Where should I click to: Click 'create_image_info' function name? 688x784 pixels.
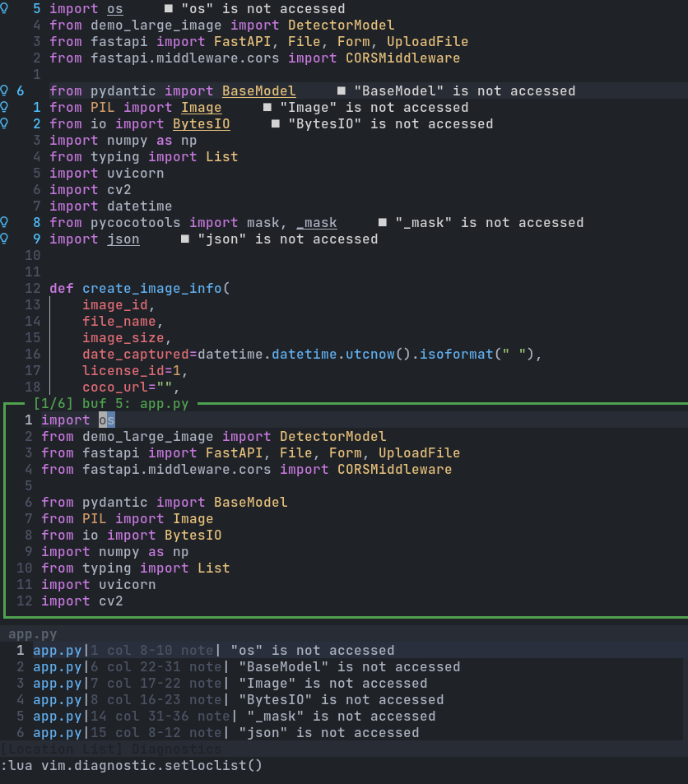click(152, 288)
